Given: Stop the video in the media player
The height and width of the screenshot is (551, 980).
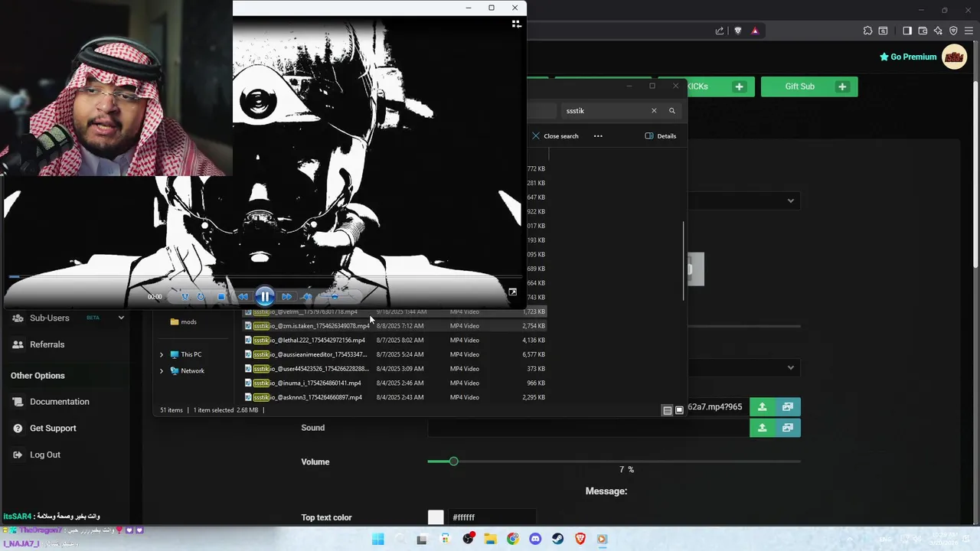Looking at the screenshot, I should click(221, 297).
